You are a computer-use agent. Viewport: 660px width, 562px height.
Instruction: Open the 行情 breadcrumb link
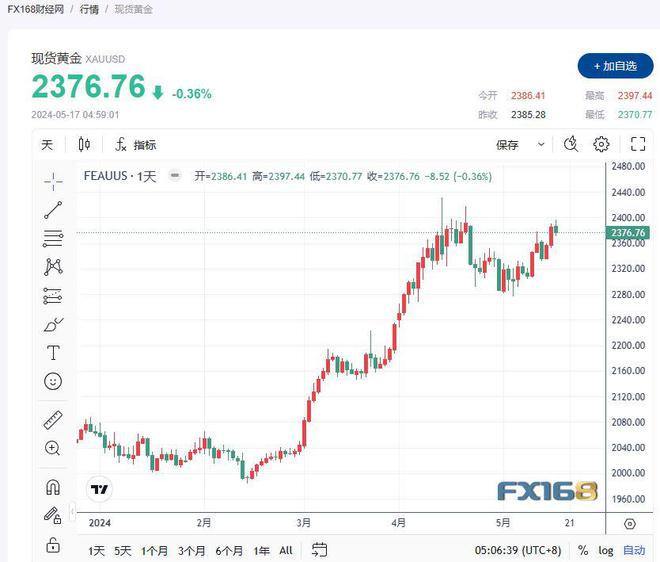89,9
